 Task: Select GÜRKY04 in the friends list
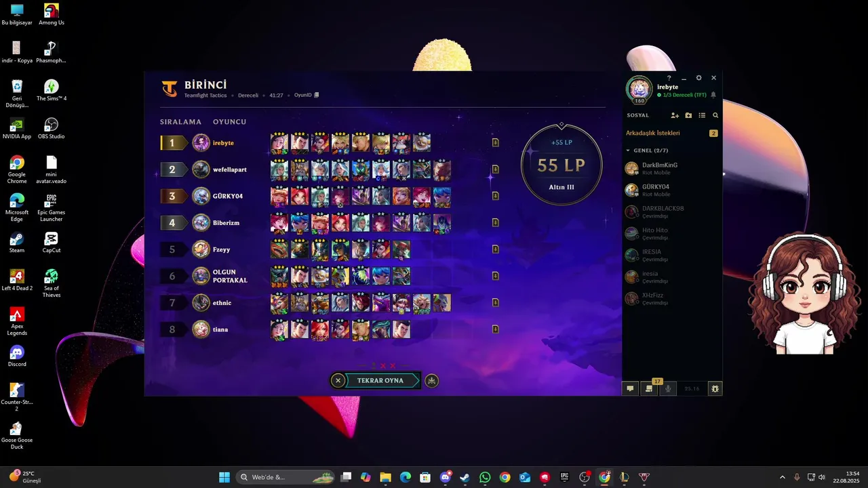[x=672, y=190]
